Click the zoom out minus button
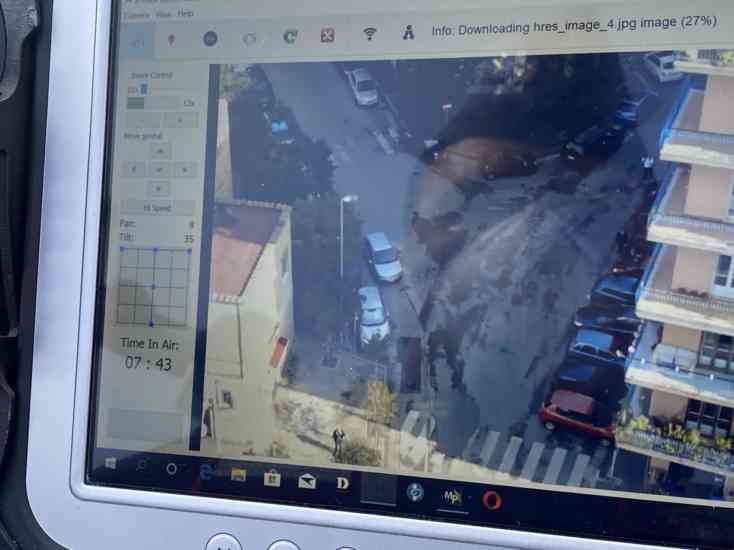Image resolution: width=734 pixels, height=550 pixels. click(143, 120)
